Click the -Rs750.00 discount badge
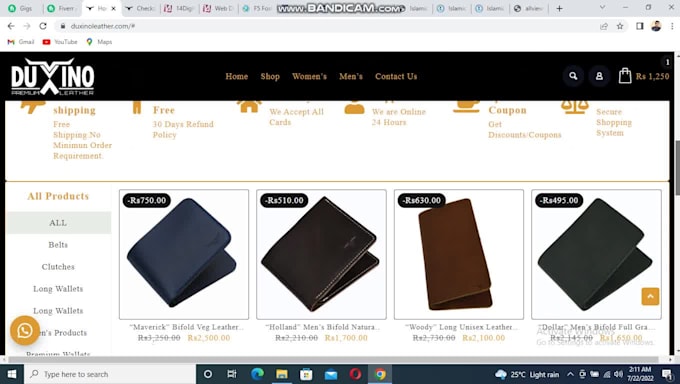 pos(147,200)
